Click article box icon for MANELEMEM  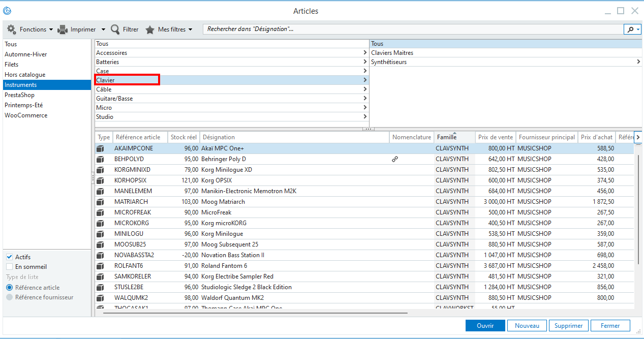(x=100, y=191)
